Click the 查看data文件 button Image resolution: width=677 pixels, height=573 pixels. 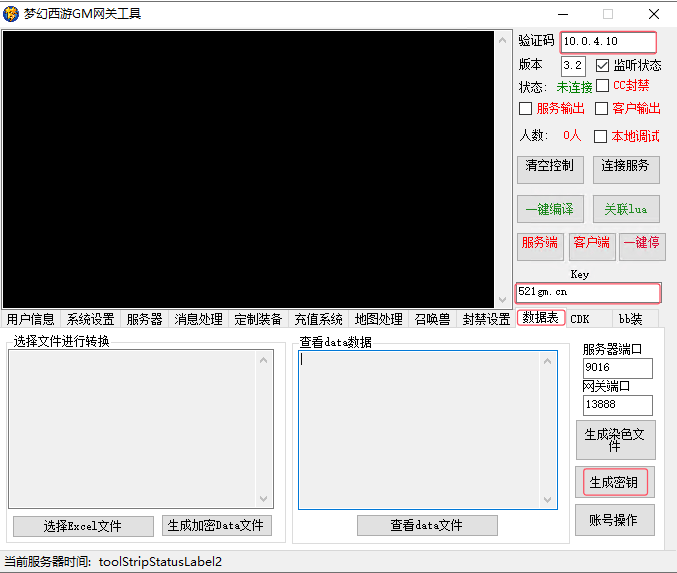(x=427, y=526)
